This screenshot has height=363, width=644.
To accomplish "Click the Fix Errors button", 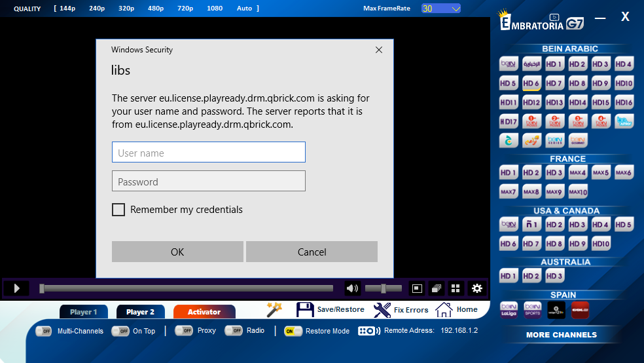I will pyautogui.click(x=401, y=310).
